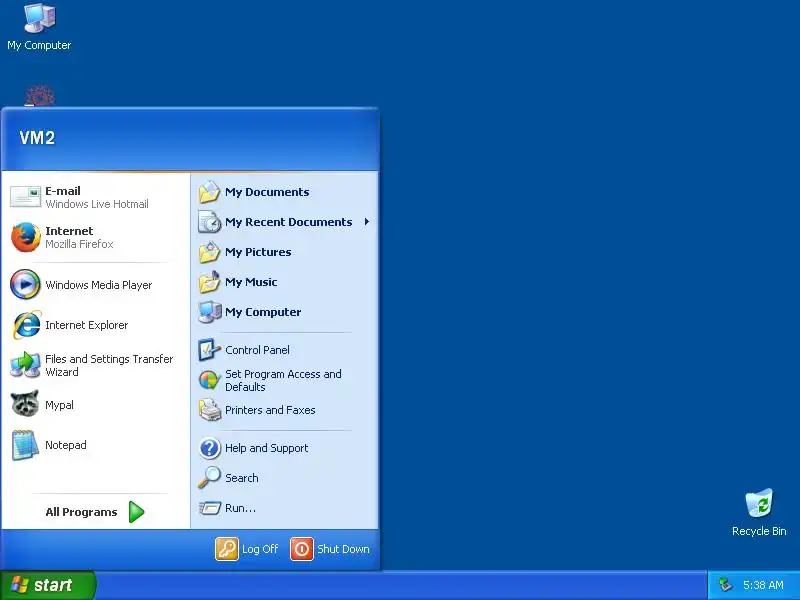Launch Mypal raccoon icon
Image resolution: width=800 pixels, height=600 pixels.
pos(25,404)
